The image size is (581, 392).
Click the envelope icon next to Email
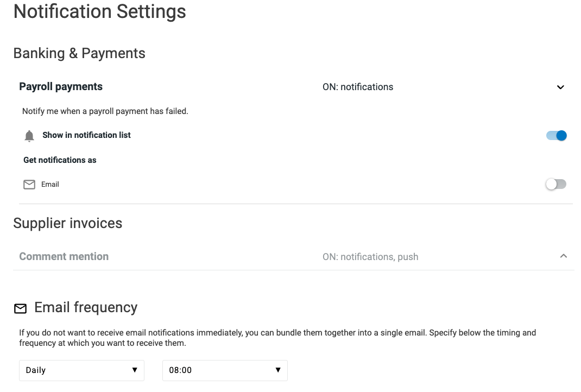[x=29, y=184]
